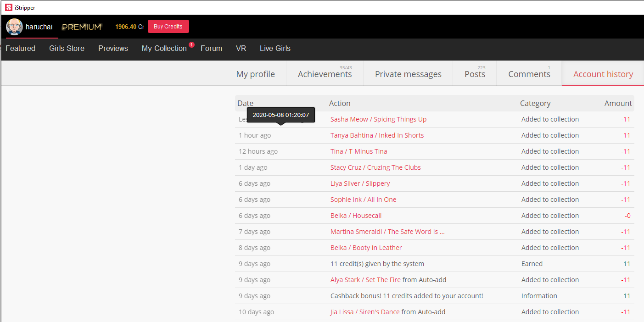This screenshot has width=644, height=322.
Task: Click the My Collection notification badge
Action: pos(191,44)
